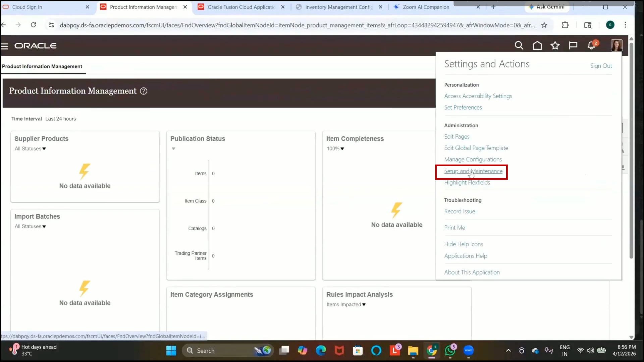
Task: Click Sign Out link
Action: 601,66
